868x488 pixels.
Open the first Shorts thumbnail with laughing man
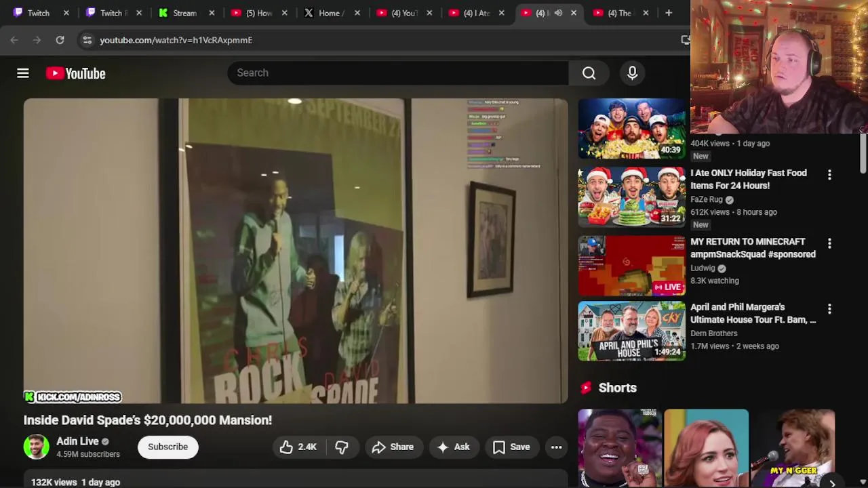(x=620, y=448)
